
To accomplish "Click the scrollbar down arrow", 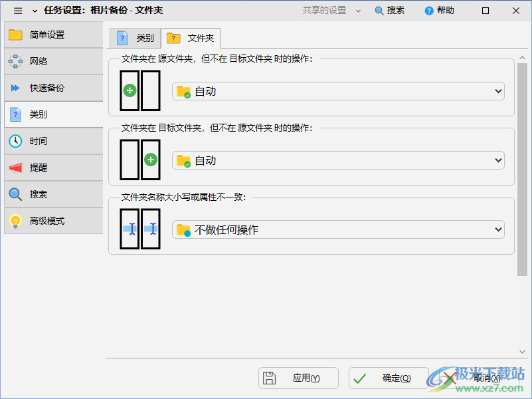I will click(522, 352).
